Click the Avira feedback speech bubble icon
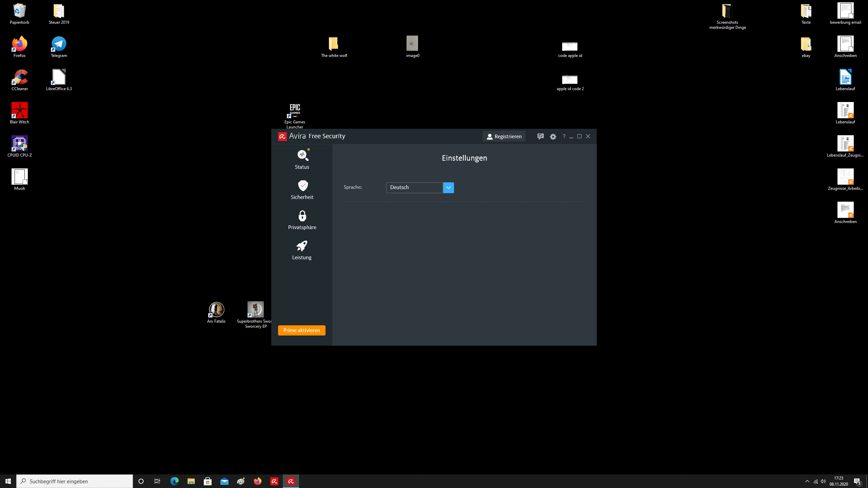 coord(540,136)
